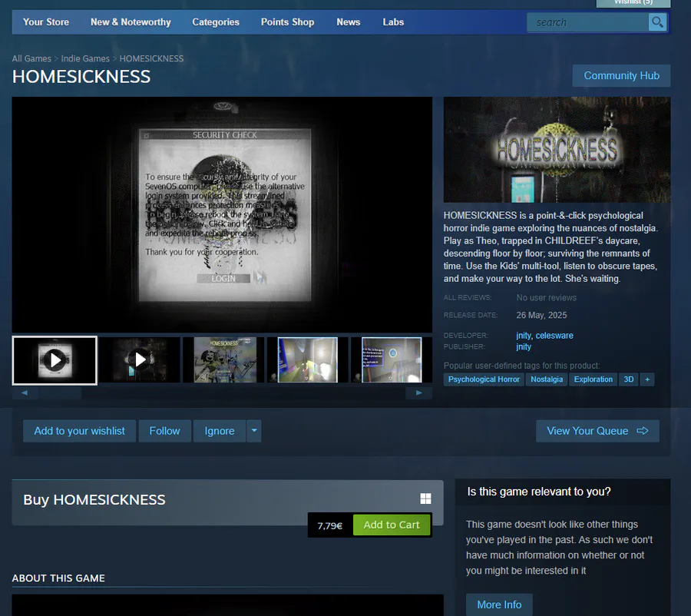This screenshot has width=691, height=616.
Task: Click the main video player
Action: [x=222, y=215]
